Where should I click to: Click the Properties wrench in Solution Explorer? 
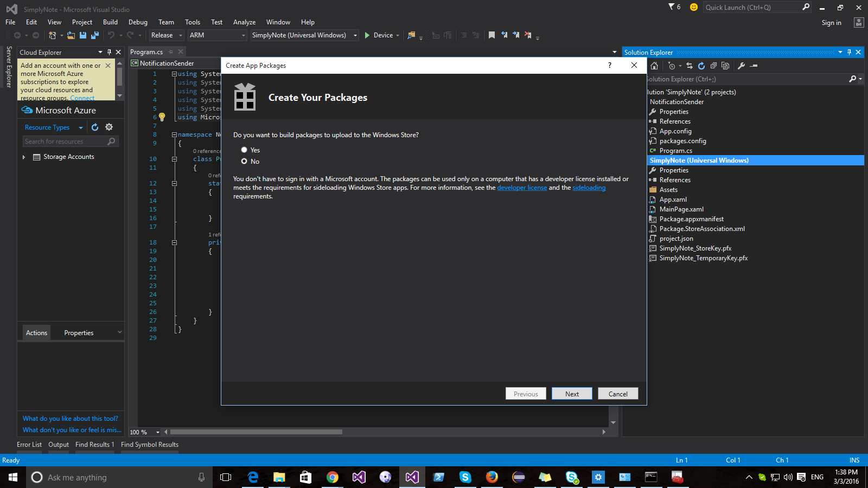point(742,65)
